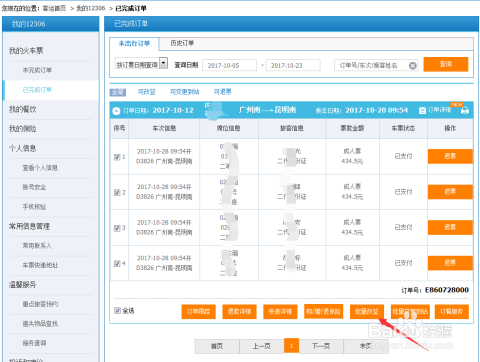Image resolution: width=480 pixels, height=362 pixels.
Task: Click the 退款详情 button
Action: point(239,312)
